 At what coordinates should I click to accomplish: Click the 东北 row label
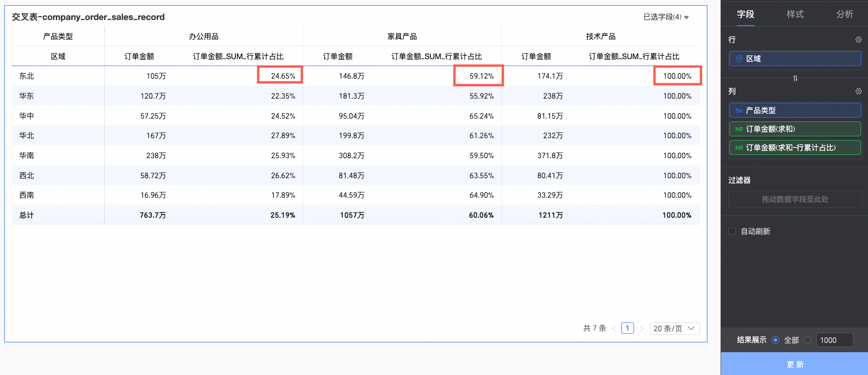[x=27, y=76]
